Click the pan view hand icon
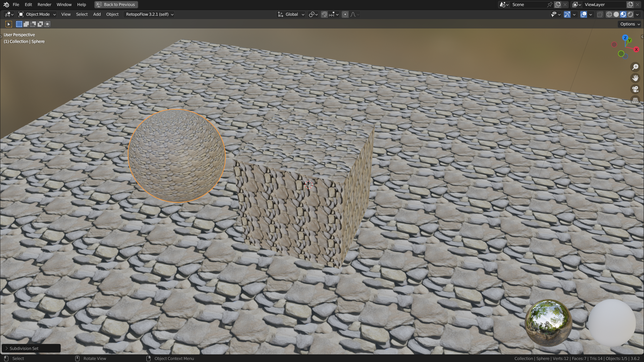 [635, 78]
